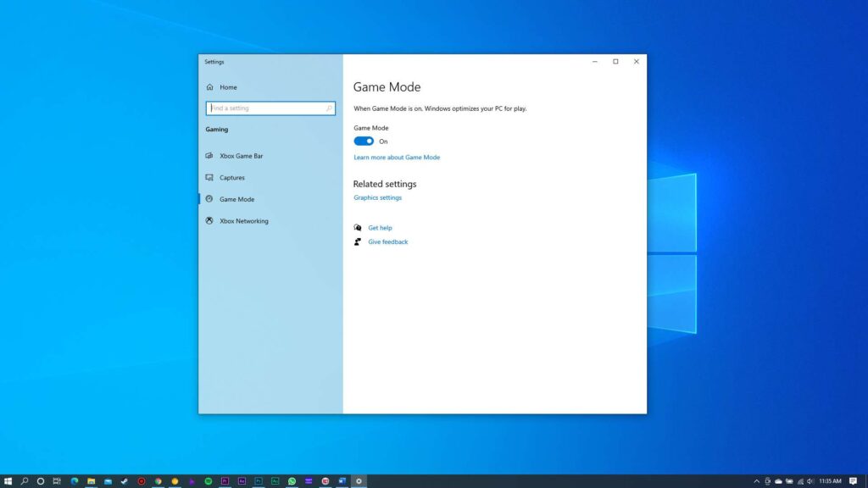Click the Game Mode description text
Image resolution: width=868 pixels, height=488 pixels.
click(440, 108)
